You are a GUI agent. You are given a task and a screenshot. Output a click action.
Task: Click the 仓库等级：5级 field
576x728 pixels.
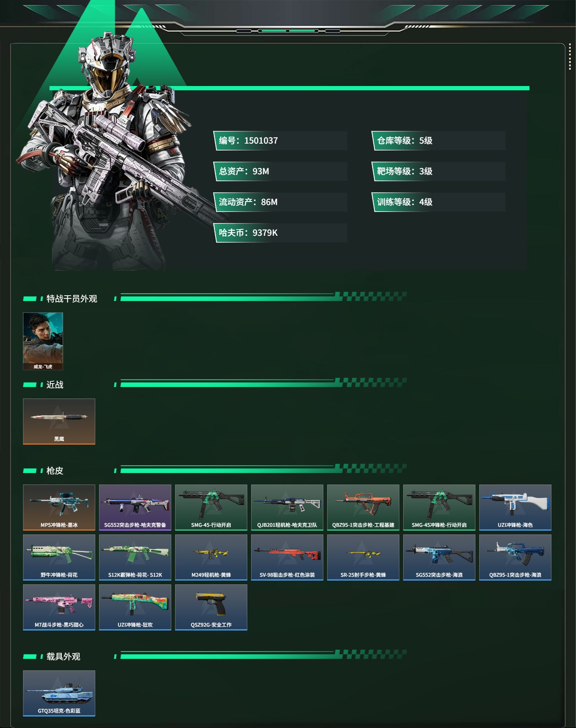point(439,141)
